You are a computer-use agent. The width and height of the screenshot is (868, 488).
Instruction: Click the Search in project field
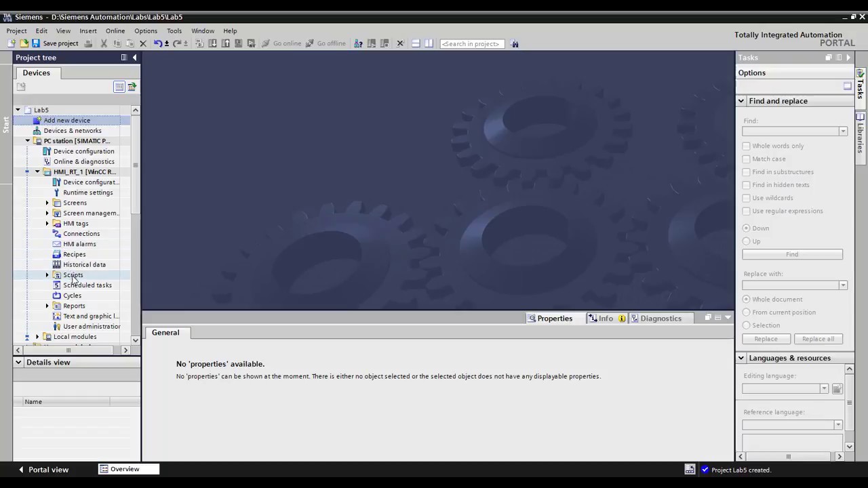(x=472, y=43)
